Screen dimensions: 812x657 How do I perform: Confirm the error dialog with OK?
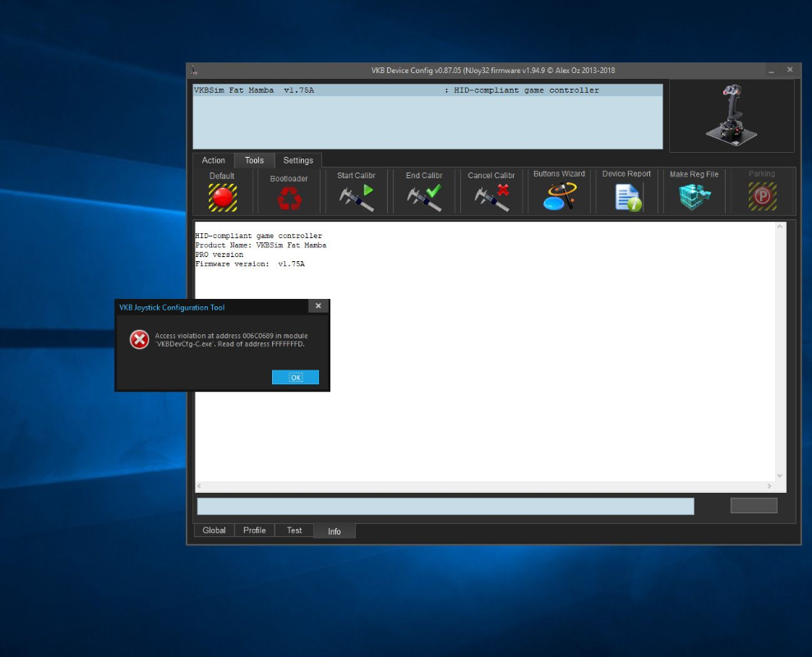point(295,377)
